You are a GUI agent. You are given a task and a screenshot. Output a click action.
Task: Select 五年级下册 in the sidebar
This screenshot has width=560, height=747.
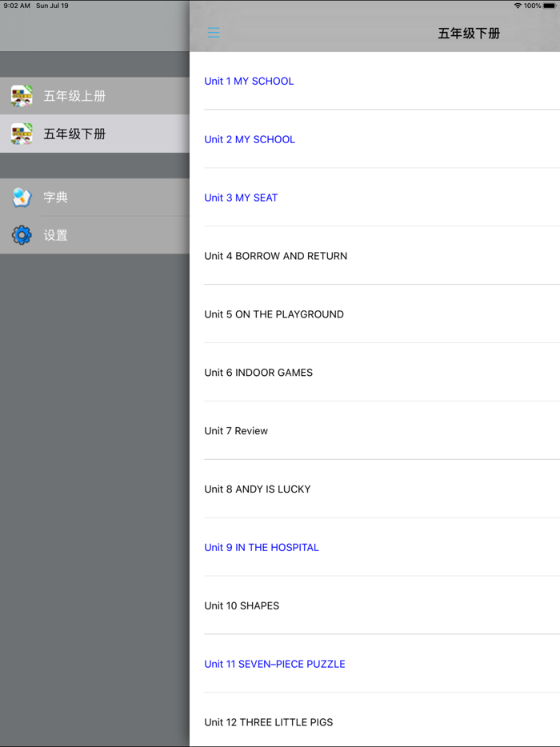pos(95,134)
